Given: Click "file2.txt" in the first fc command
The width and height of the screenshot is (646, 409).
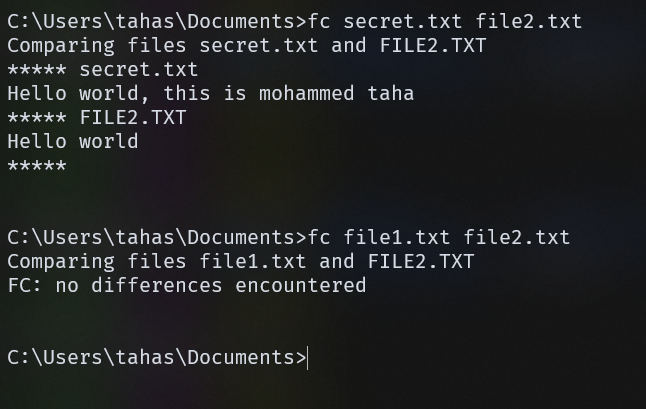Looking at the screenshot, I should pos(529,21).
